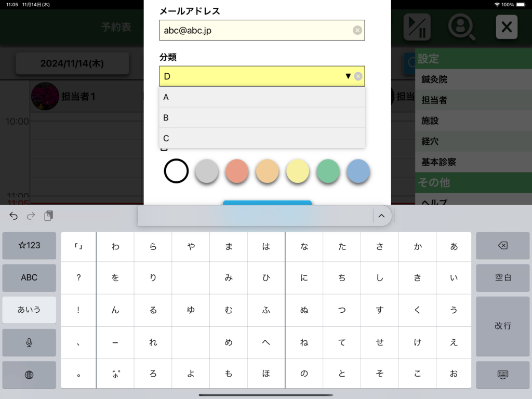Open 鍼灸院 in the settings menu
532x399 pixels.
pos(473,79)
